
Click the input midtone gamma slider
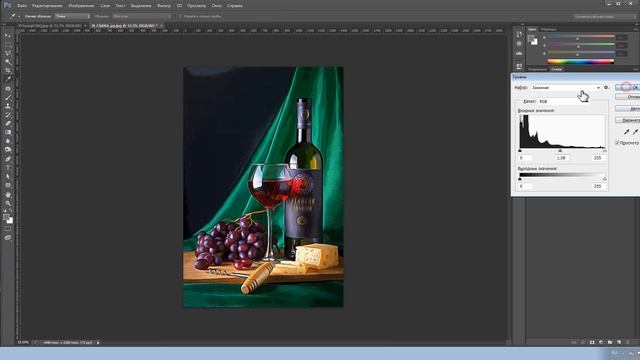[560, 151]
